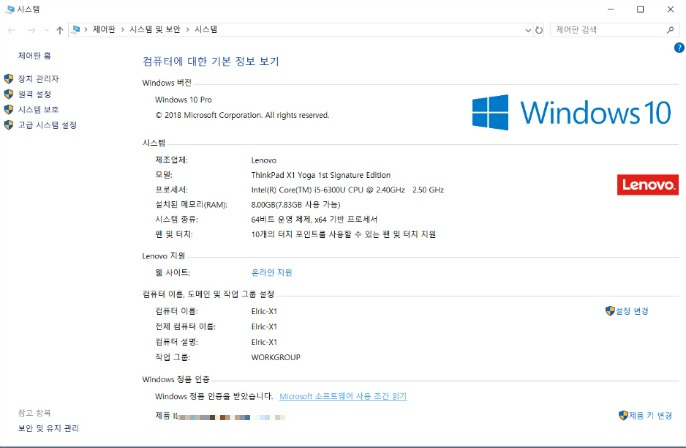The height and width of the screenshot is (448, 686).
Task: Click the Change product key shield icon
Action: pos(623,415)
